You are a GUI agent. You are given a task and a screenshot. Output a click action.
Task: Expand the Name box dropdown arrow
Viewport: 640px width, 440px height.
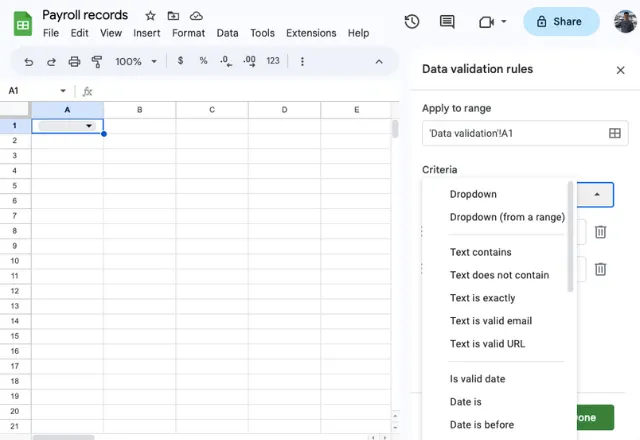(63, 91)
